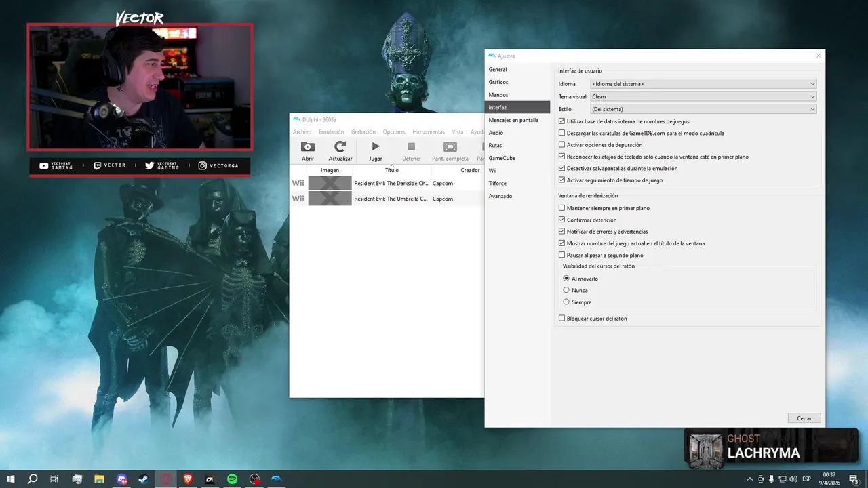Toggle Notificar de errores y advertencias
Viewport: 868px width, 488px height.
pos(561,232)
